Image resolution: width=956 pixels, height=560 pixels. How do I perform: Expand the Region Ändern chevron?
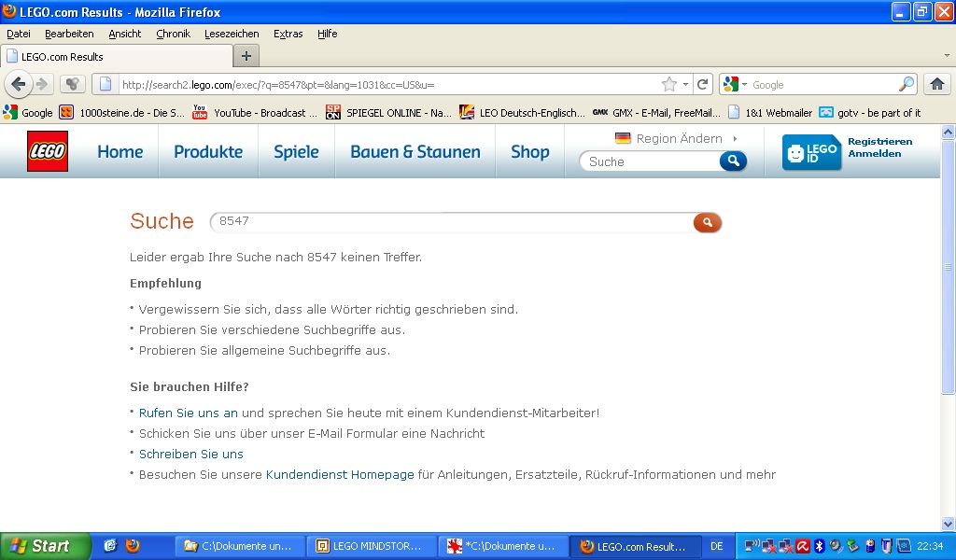click(x=733, y=137)
